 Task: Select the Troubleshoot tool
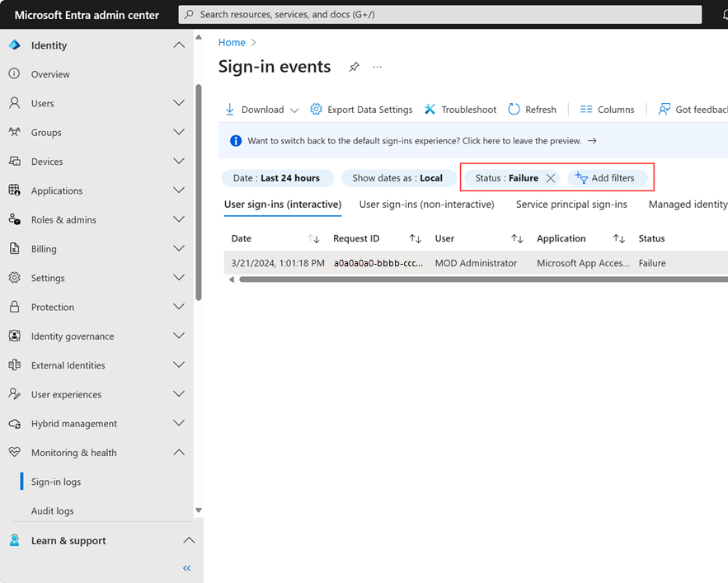[x=460, y=109]
